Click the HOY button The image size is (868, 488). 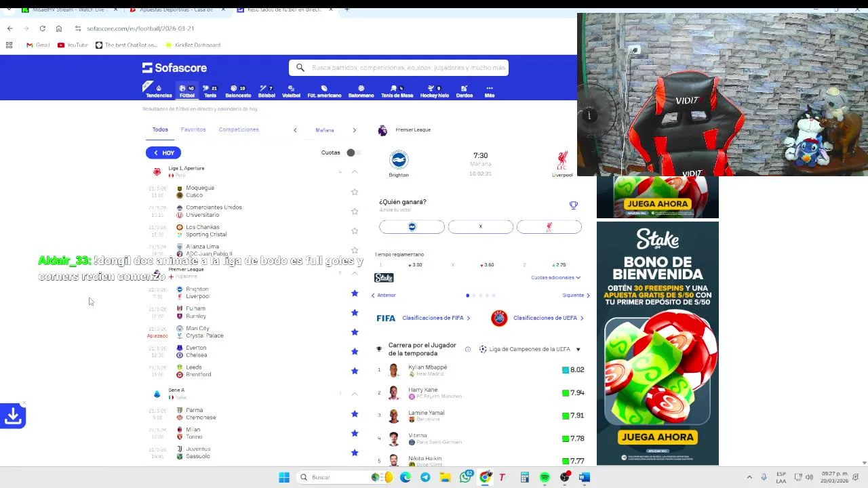pos(163,152)
